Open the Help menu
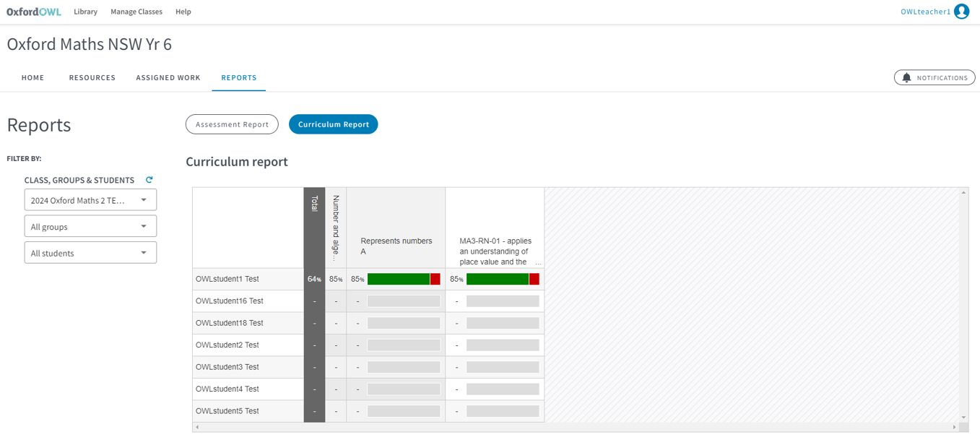This screenshot has width=980, height=440. [183, 12]
